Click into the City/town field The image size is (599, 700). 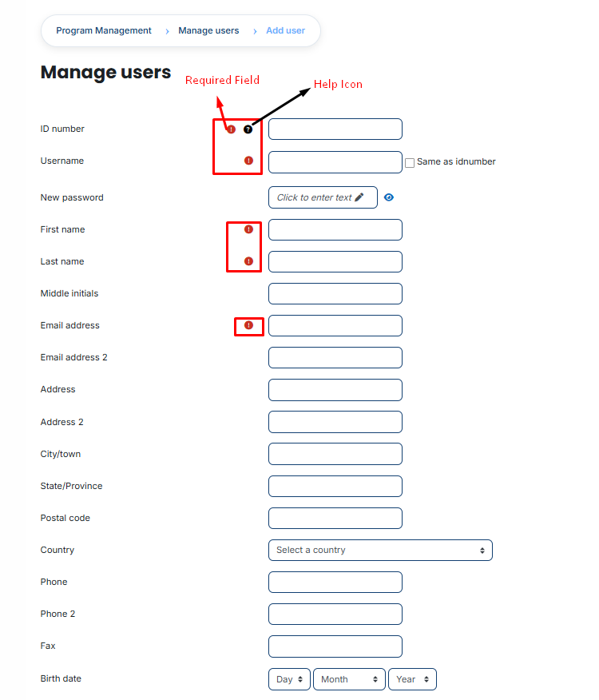pyautogui.click(x=335, y=454)
